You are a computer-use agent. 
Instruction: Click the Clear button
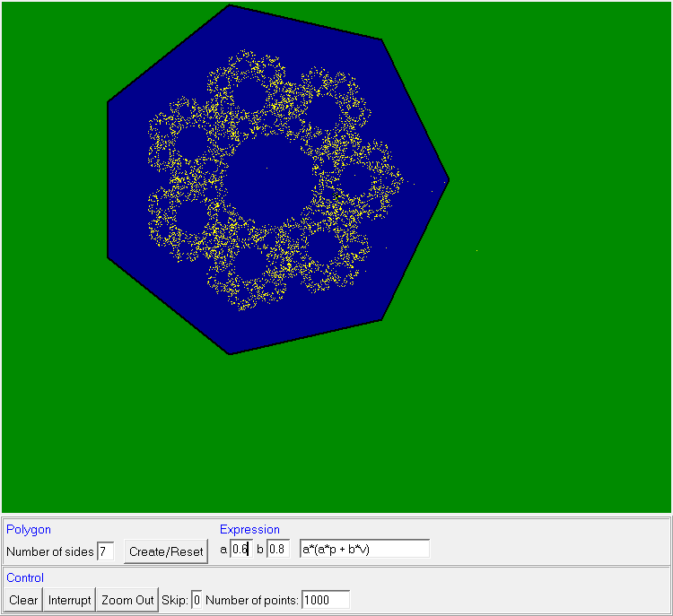pyautogui.click(x=23, y=600)
